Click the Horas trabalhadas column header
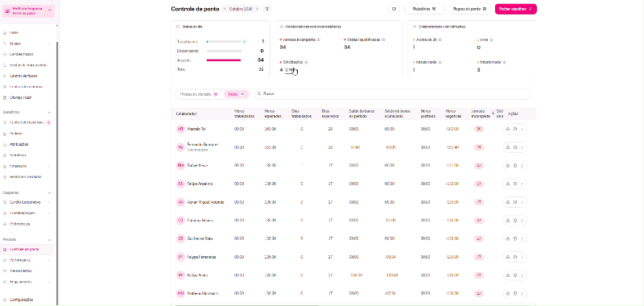This screenshot has width=644, height=306. [245, 114]
